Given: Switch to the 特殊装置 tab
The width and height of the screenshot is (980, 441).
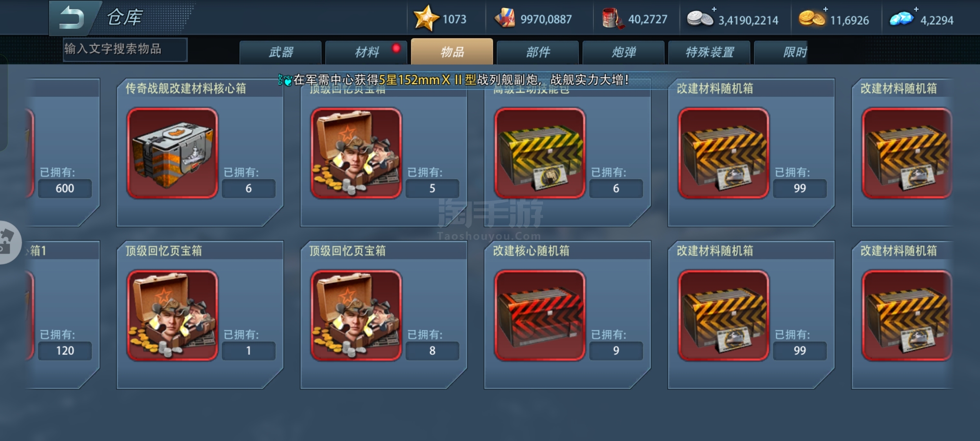Looking at the screenshot, I should [x=709, y=52].
